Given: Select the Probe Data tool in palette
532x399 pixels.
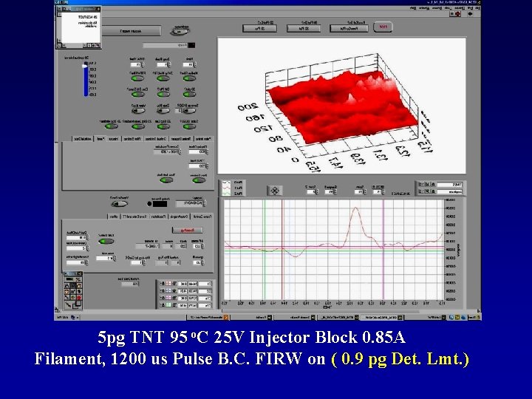Looking at the screenshot, I should pos(73,298).
